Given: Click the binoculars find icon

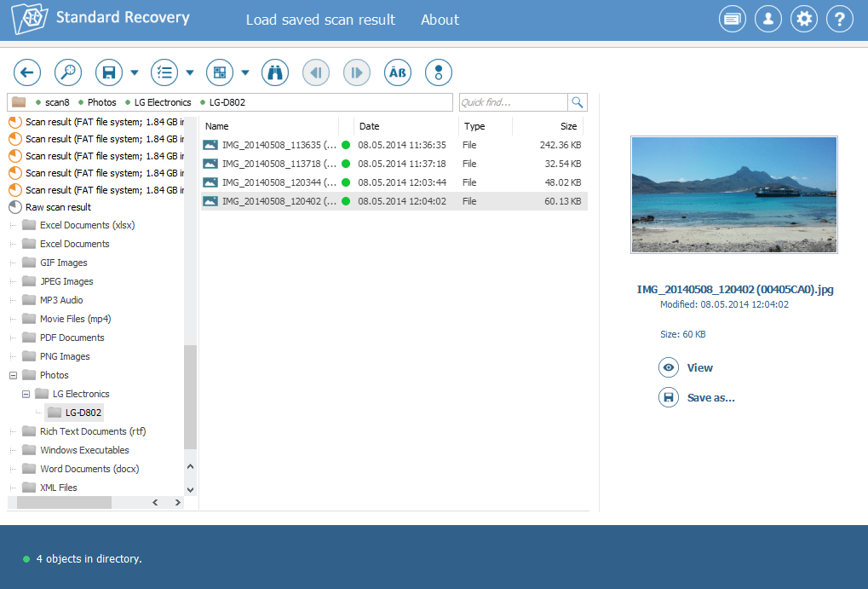Looking at the screenshot, I should 275,72.
